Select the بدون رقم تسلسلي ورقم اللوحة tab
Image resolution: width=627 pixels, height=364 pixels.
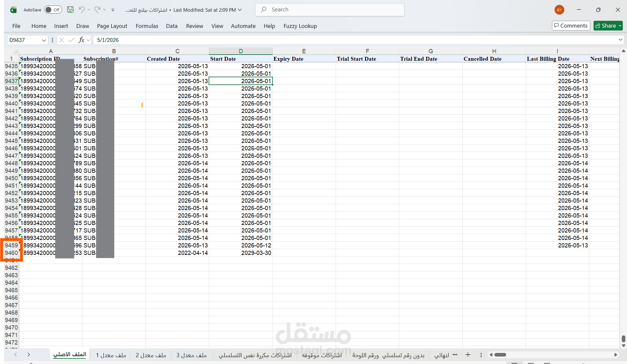click(x=388, y=355)
